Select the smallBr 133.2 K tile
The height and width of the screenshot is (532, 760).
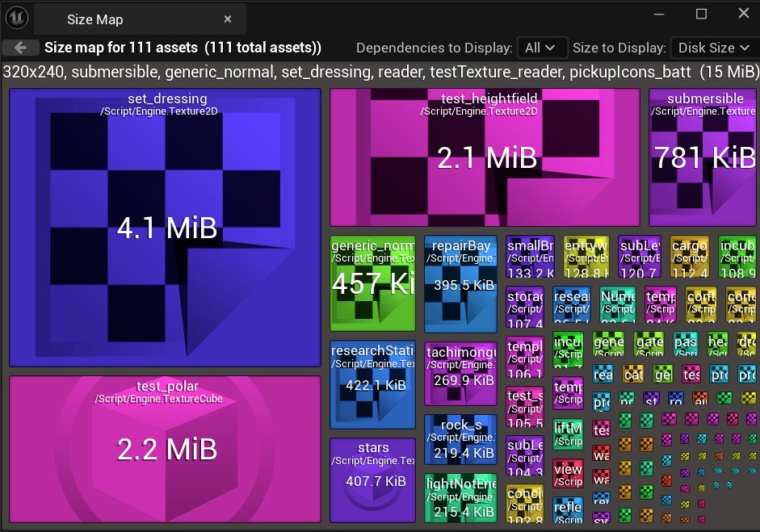coord(531,257)
